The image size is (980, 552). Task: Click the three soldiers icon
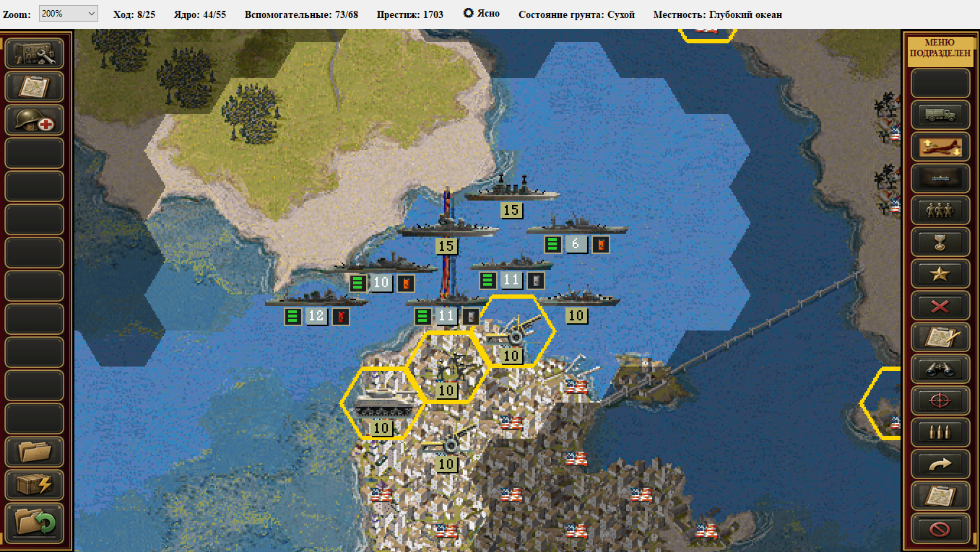pyautogui.click(x=940, y=210)
